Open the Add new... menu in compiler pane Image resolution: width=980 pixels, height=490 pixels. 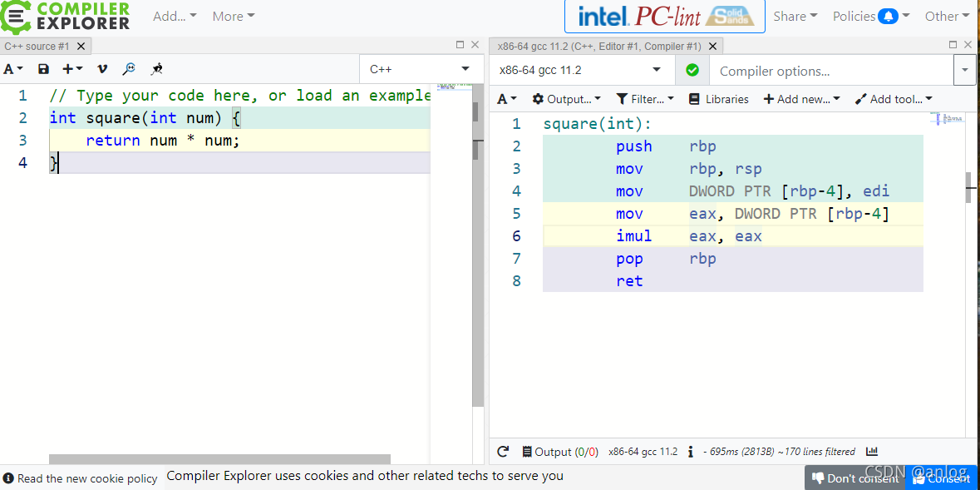(802, 99)
